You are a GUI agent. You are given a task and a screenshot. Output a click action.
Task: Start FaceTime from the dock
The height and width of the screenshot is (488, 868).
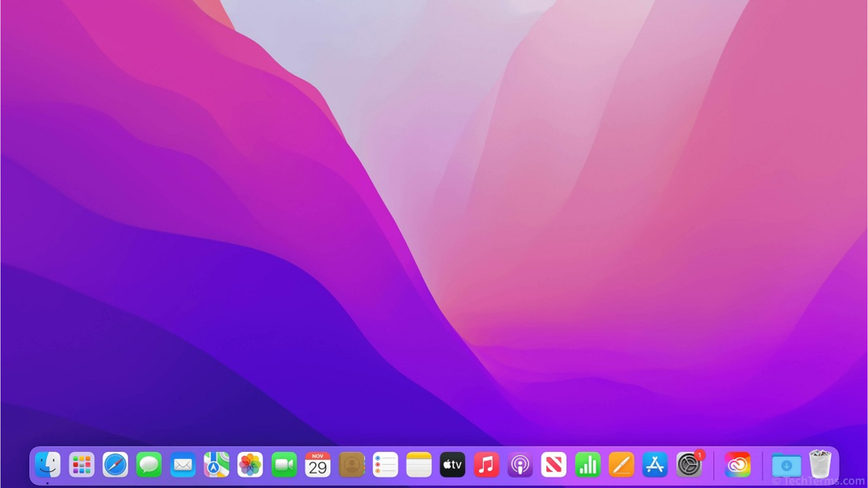coord(284,465)
